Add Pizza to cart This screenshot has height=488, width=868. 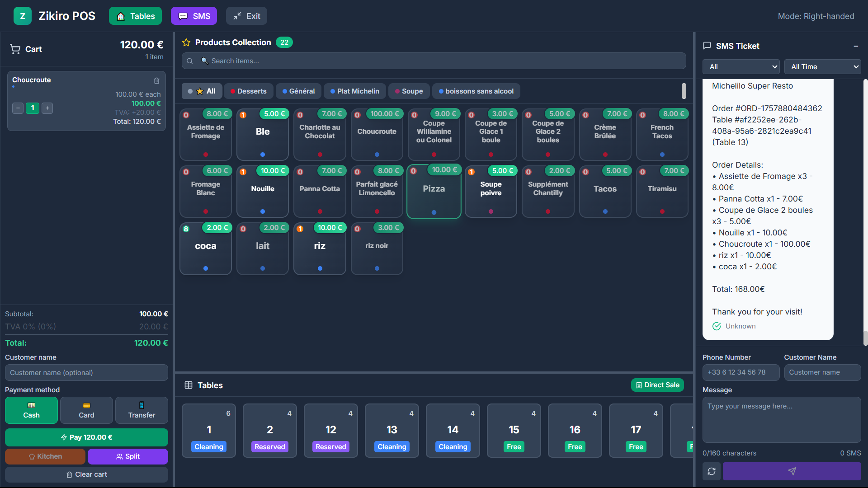434,192
